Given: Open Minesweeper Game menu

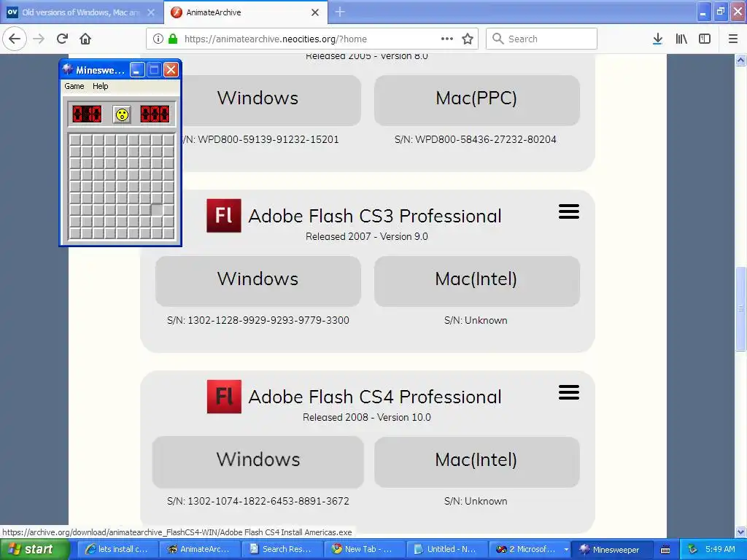Looking at the screenshot, I should [74, 86].
